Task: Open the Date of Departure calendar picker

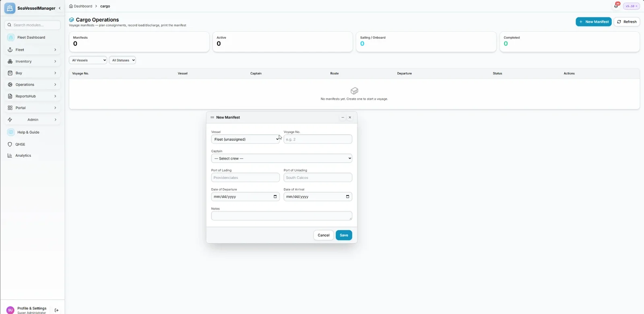Action: tap(275, 197)
